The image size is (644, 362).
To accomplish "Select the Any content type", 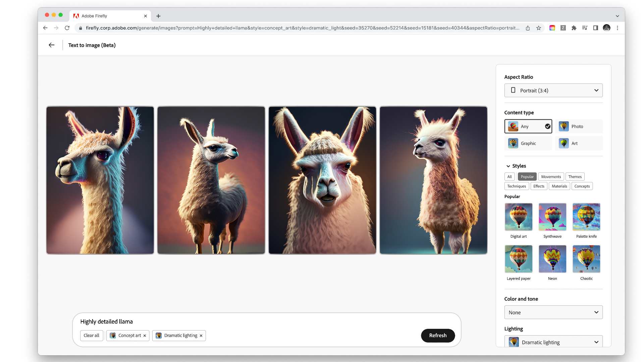I will click(528, 126).
